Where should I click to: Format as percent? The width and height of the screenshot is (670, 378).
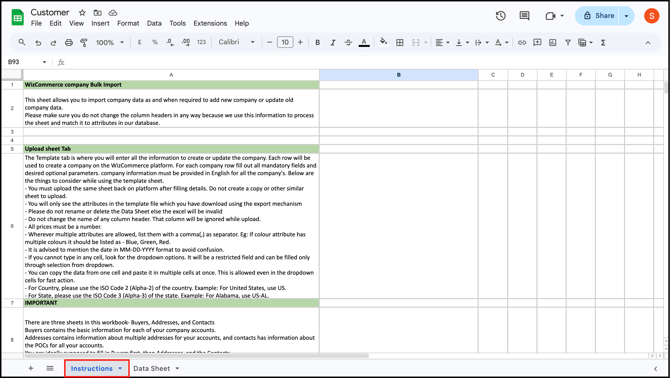click(x=155, y=42)
